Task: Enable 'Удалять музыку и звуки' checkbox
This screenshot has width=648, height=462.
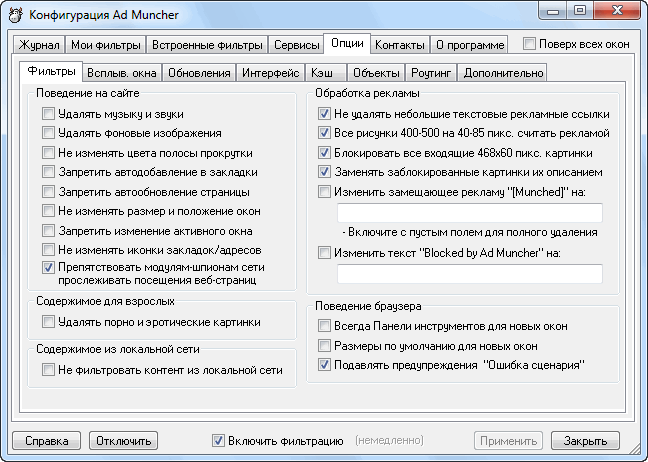Action: (x=48, y=115)
